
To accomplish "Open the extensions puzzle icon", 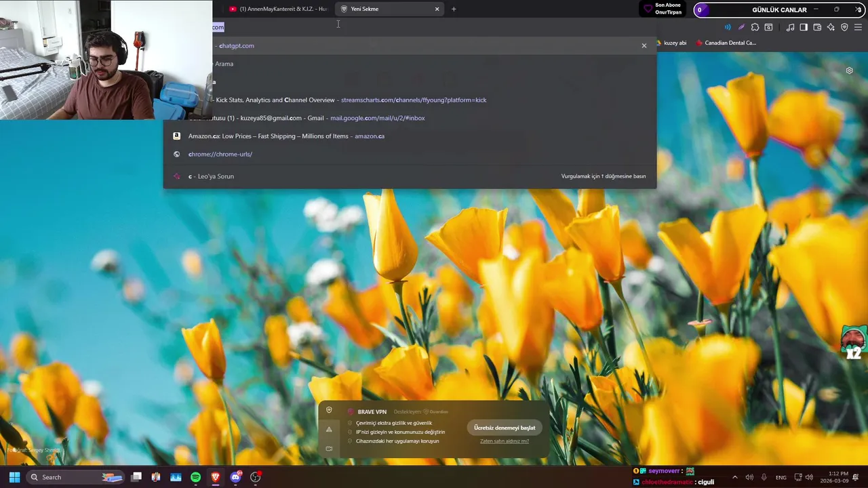I will (755, 27).
